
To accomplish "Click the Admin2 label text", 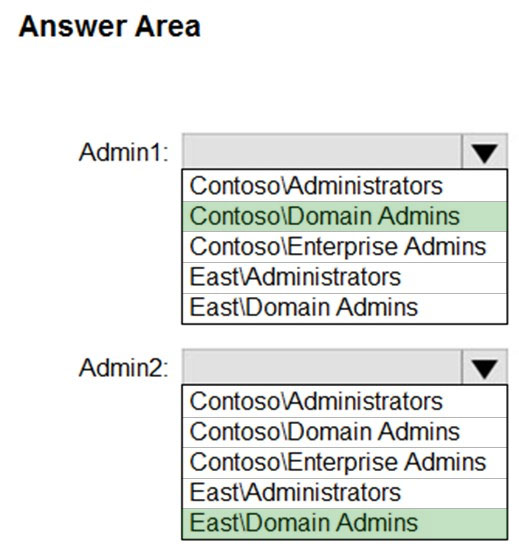I will pos(124,368).
